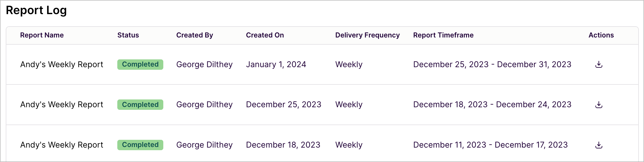Viewport: 644px width, 162px height.
Task: Sort by the Created On column header
Action: (x=265, y=35)
